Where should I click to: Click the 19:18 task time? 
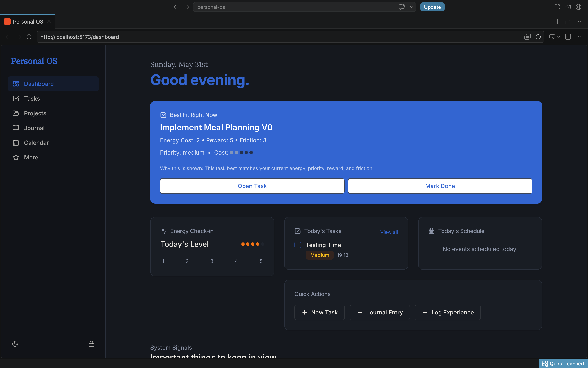[343, 255]
